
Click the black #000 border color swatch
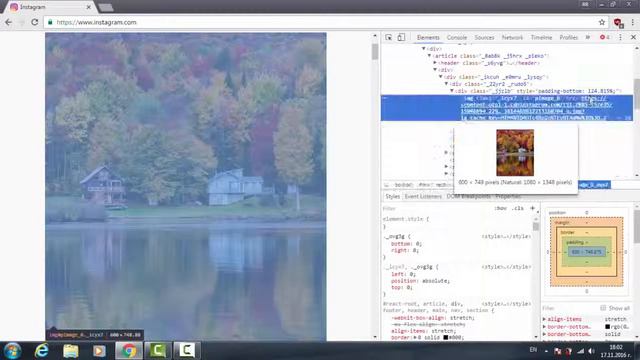click(x=445, y=338)
